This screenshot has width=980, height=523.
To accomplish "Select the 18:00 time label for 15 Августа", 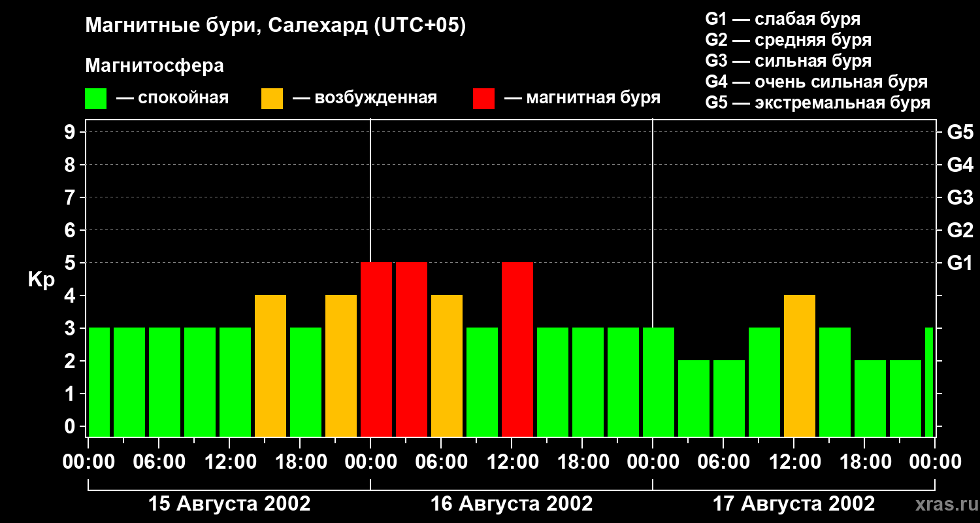I will pyautogui.click(x=300, y=462).
